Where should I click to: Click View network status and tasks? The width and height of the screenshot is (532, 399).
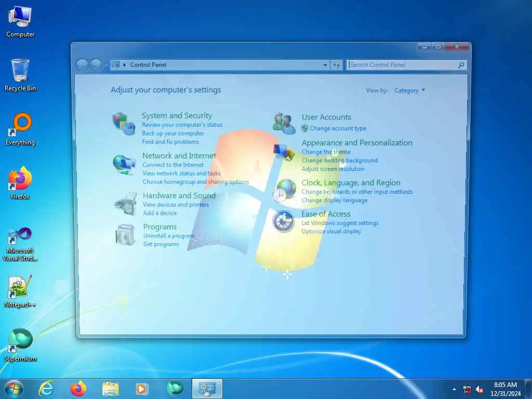[181, 174]
